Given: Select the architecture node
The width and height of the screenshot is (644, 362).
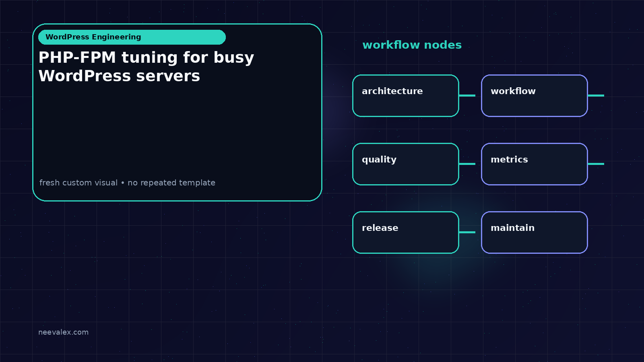Looking at the screenshot, I should [406, 96].
